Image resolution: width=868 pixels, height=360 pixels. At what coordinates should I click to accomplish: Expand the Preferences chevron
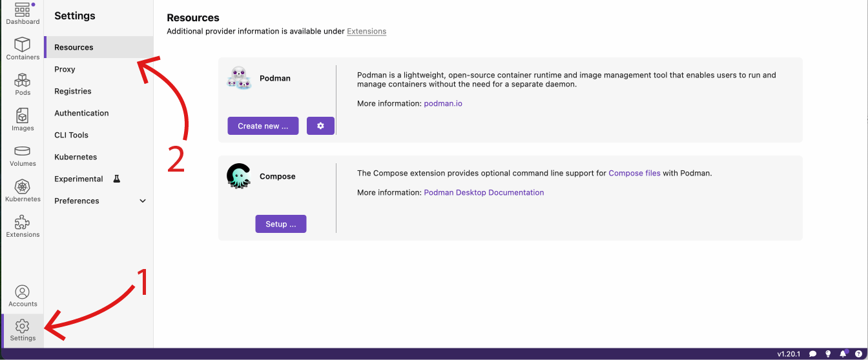pos(143,201)
